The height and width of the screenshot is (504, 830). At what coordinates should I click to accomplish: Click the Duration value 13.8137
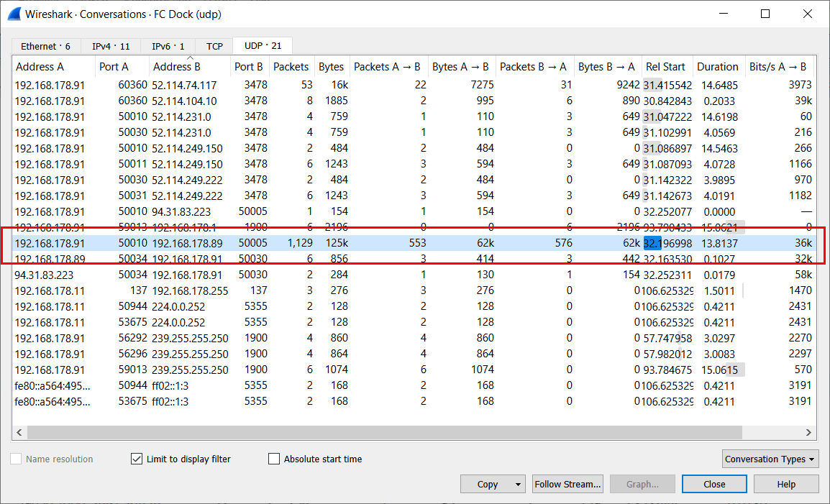tap(719, 244)
